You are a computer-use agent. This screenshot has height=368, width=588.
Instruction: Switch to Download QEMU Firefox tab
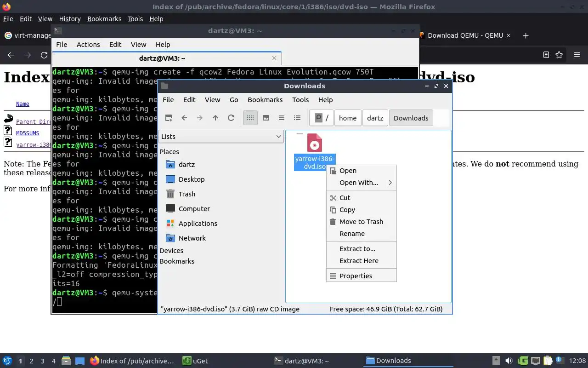(x=464, y=35)
